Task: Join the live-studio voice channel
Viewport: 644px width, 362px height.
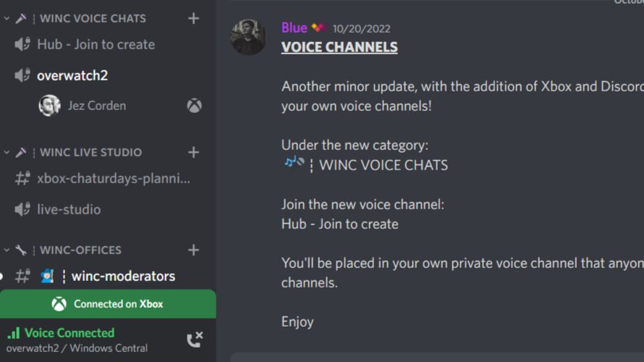Action: (69, 209)
